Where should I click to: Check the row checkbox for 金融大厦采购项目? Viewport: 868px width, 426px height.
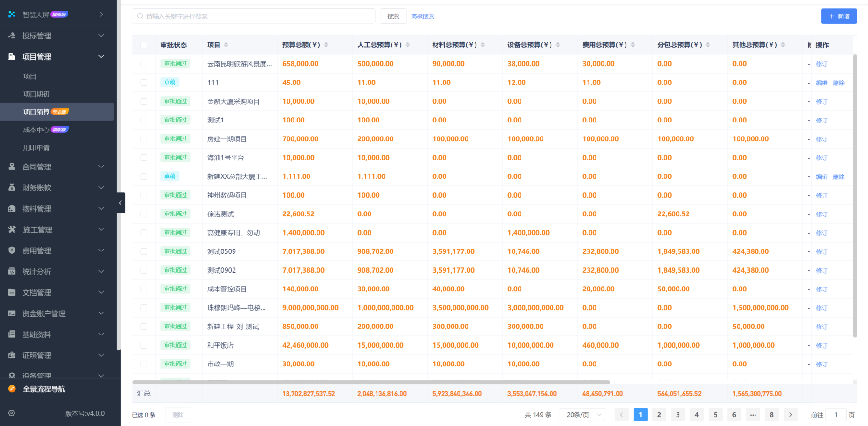144,101
